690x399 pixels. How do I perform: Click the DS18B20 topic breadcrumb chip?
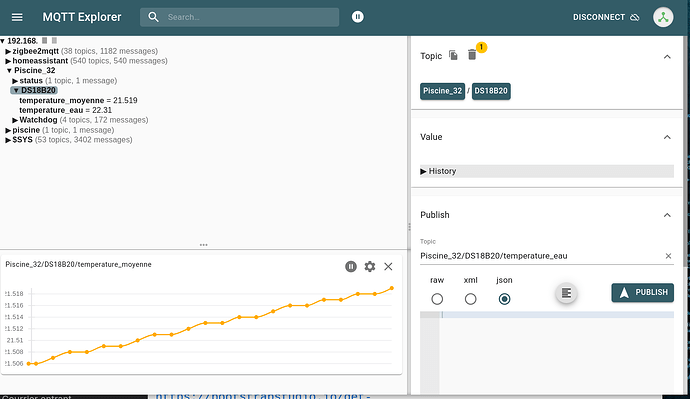[x=491, y=91]
